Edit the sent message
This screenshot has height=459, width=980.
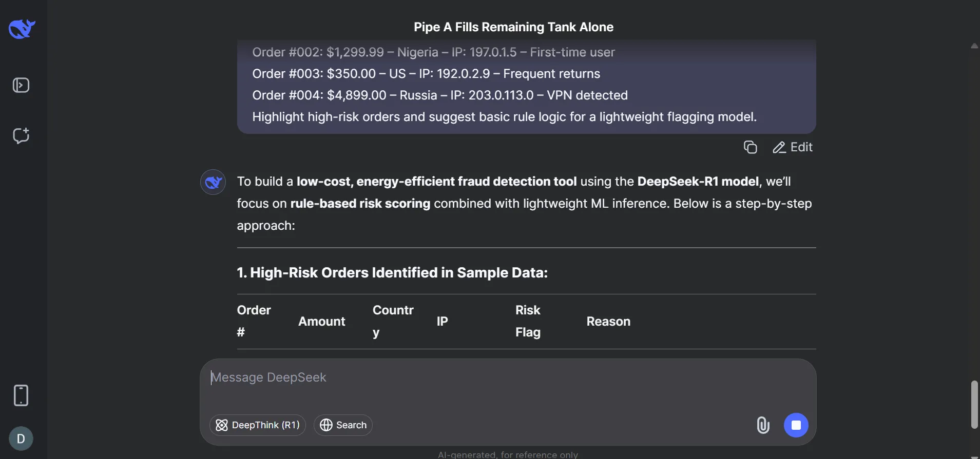click(x=793, y=147)
